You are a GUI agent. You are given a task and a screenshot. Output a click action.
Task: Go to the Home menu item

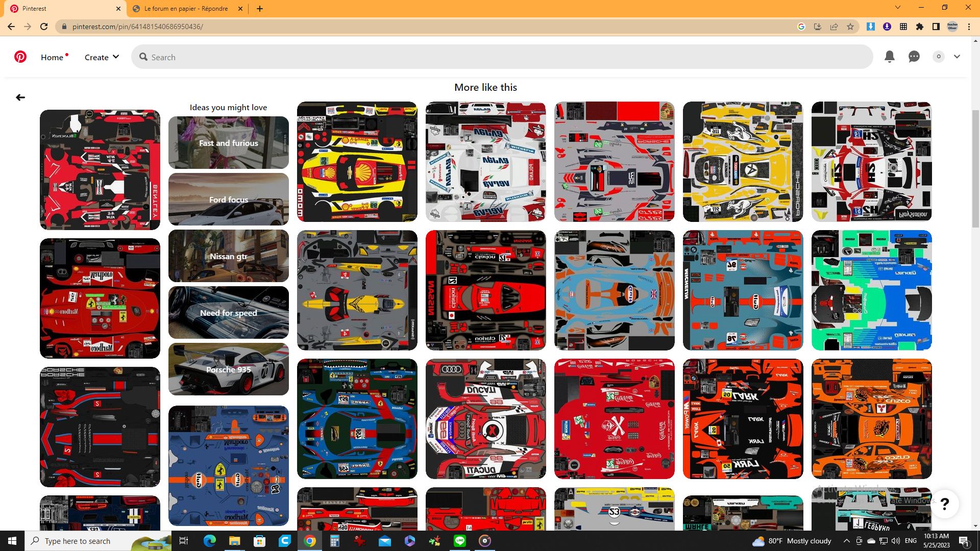coord(52,57)
